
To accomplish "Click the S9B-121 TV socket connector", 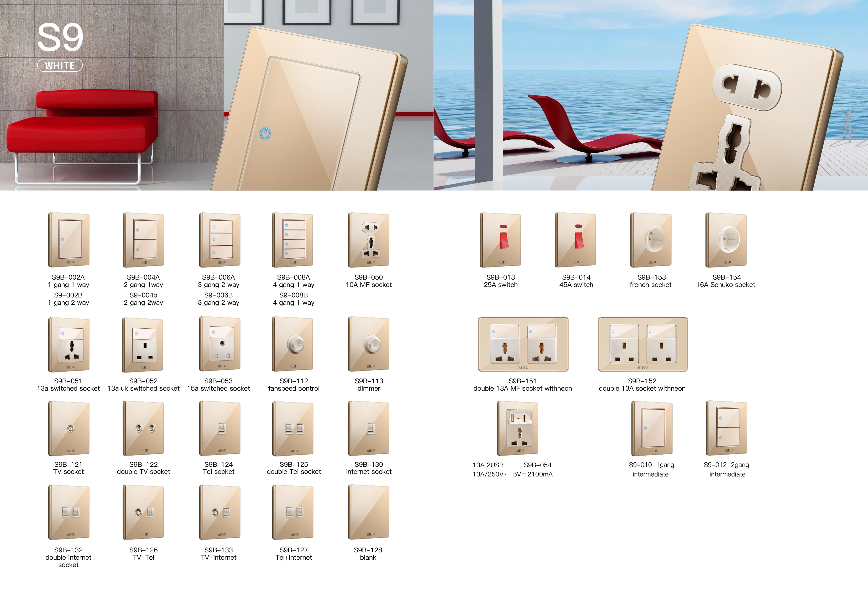I will pyautogui.click(x=70, y=428).
